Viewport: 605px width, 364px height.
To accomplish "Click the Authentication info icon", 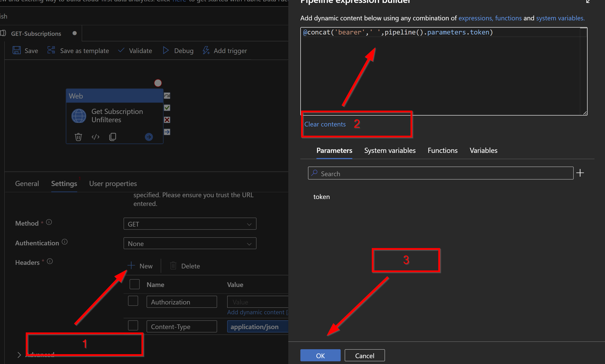I will pyautogui.click(x=64, y=242).
